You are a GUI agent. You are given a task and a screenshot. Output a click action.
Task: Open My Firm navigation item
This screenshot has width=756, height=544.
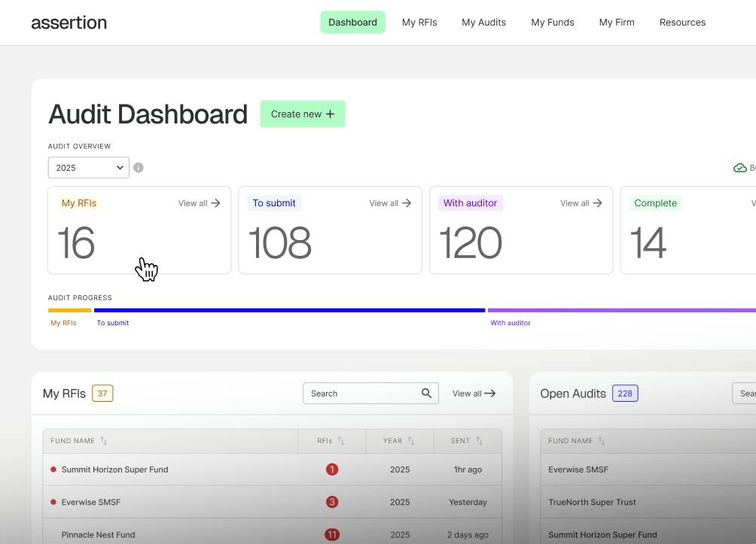(x=617, y=22)
